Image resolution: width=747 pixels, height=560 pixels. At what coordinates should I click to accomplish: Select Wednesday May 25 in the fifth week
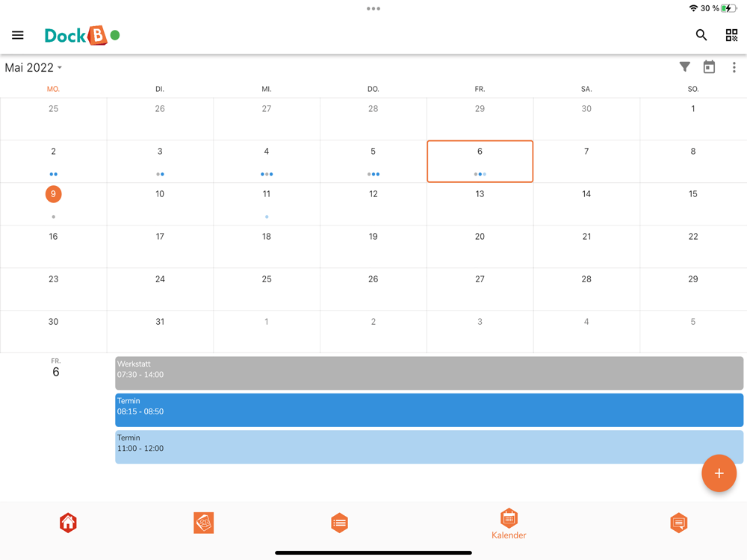pyautogui.click(x=267, y=289)
